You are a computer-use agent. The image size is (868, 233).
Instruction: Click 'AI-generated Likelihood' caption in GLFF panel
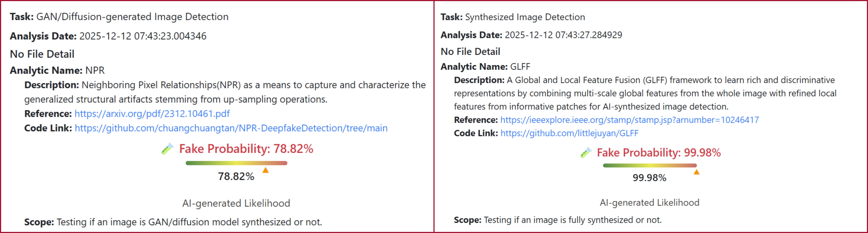(649, 203)
